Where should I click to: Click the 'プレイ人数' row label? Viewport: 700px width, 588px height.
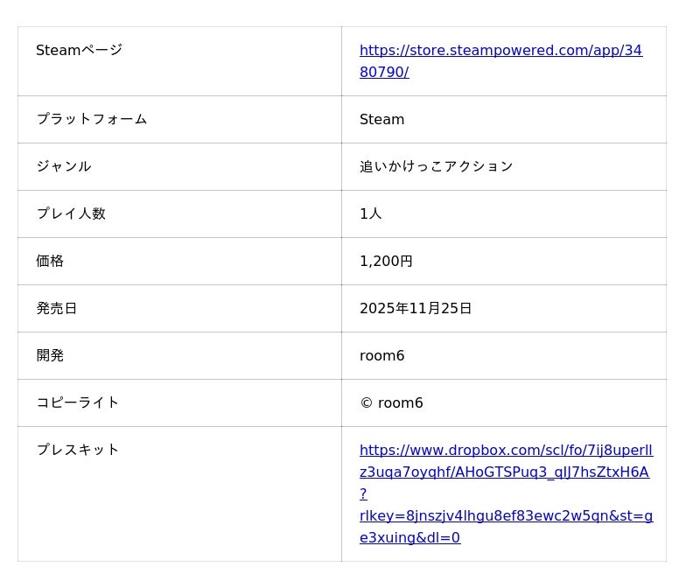(70, 213)
